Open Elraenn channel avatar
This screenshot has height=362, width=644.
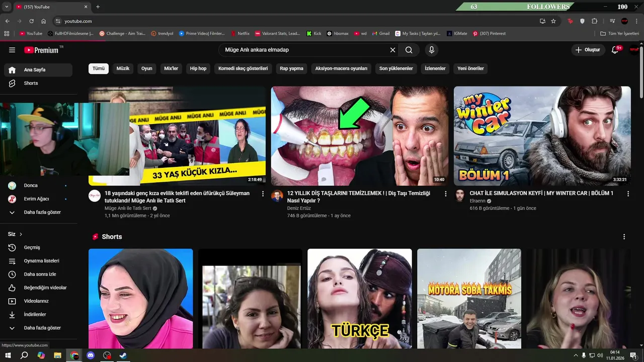460,196
